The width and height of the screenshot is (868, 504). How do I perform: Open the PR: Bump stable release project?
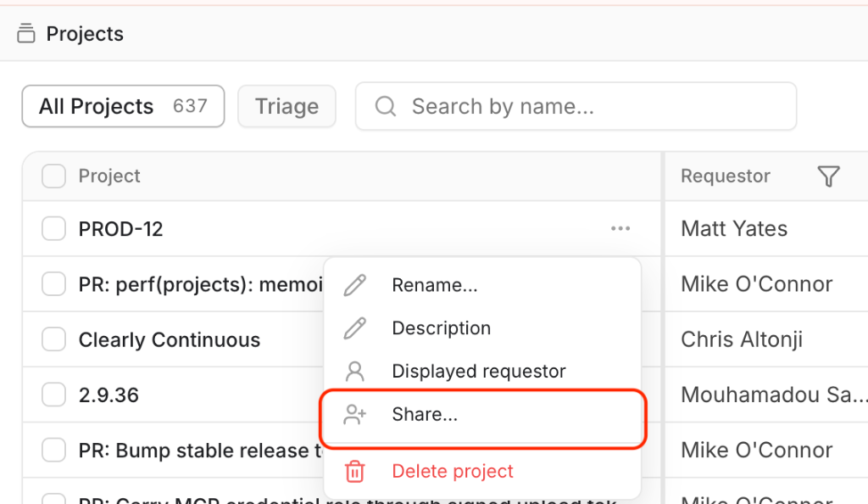coord(200,451)
